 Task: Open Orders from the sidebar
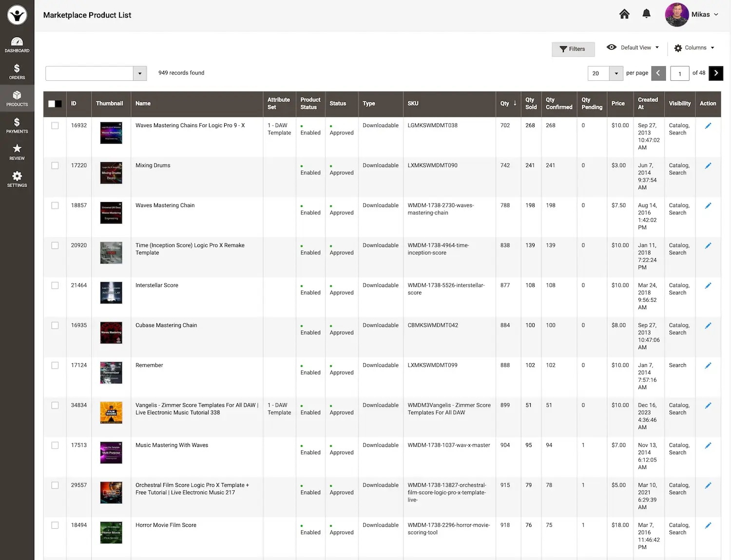[17, 72]
